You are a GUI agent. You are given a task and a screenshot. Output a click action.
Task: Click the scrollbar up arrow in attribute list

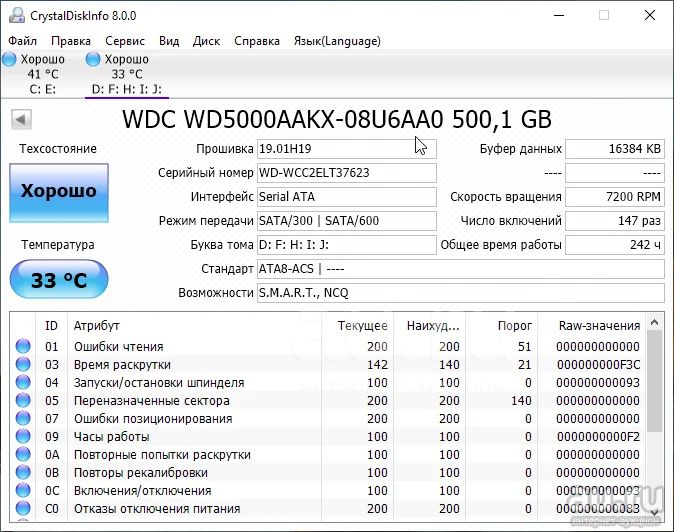[655, 322]
